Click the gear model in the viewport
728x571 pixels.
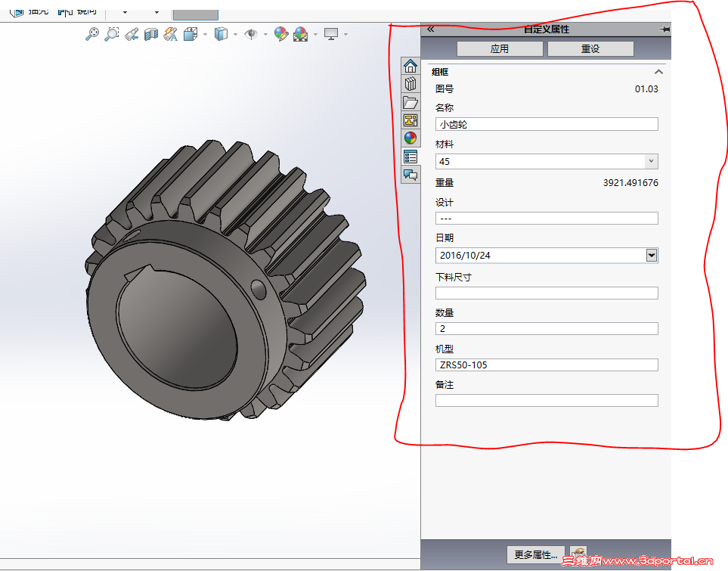[225, 281]
